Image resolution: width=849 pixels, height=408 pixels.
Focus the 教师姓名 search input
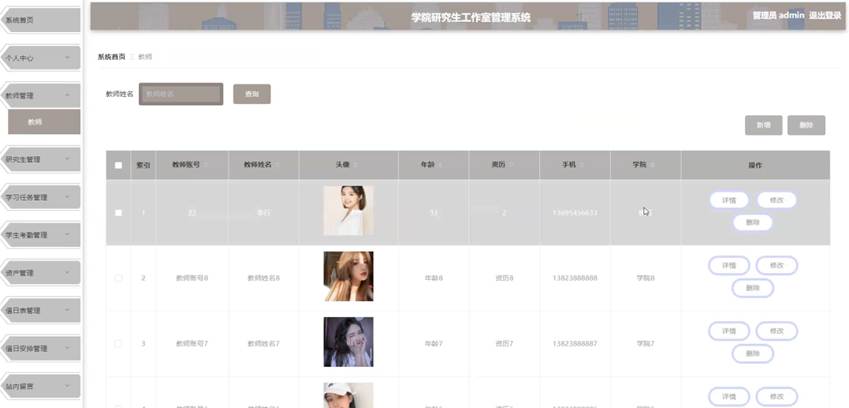[x=181, y=94]
